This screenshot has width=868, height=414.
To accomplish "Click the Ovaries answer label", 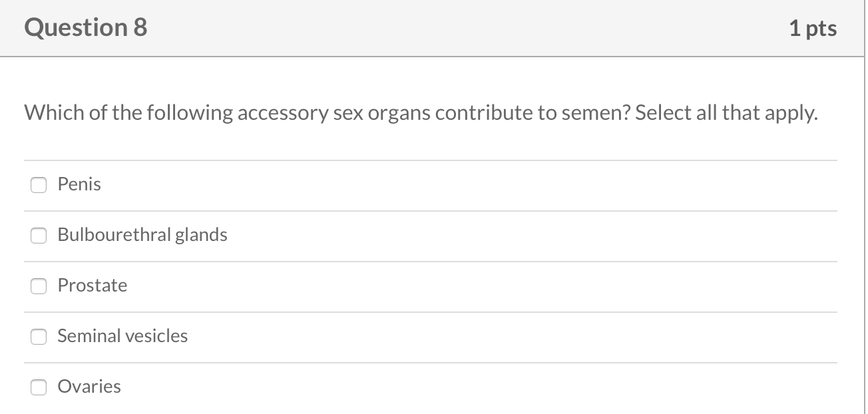I will click(x=89, y=387).
